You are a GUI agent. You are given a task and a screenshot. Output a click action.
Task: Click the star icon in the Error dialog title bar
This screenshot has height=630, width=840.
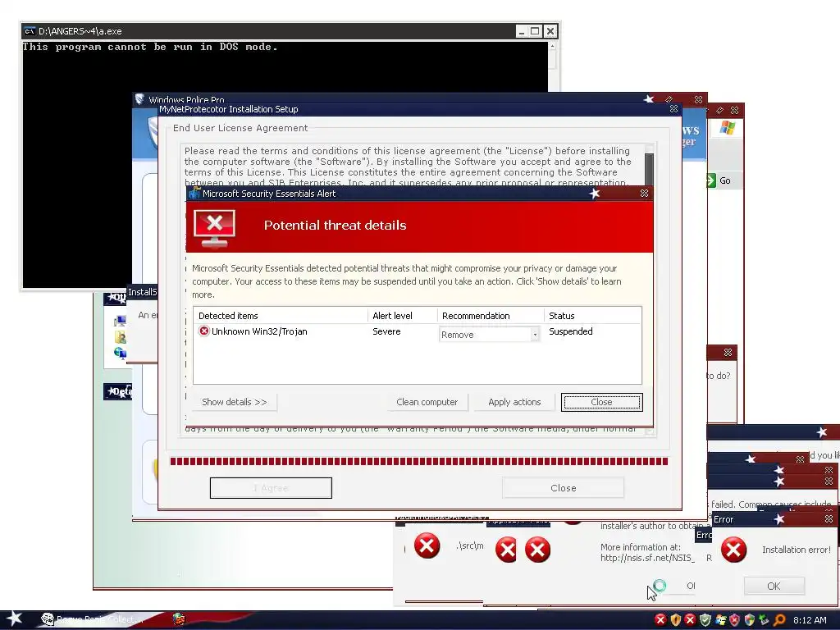pyautogui.click(x=779, y=519)
